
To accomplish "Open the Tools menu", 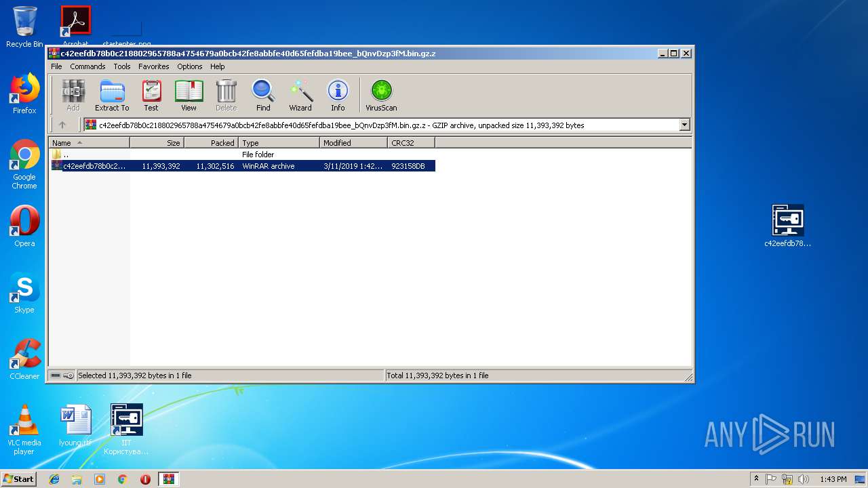I will click(122, 66).
